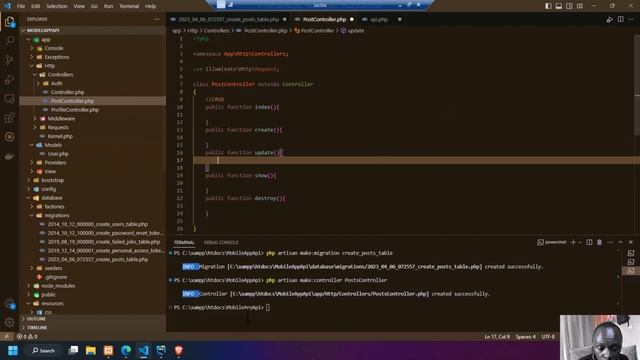Screen dimensions: 640x360
Task: Open XAMPP from taskbar
Action: tap(108, 350)
